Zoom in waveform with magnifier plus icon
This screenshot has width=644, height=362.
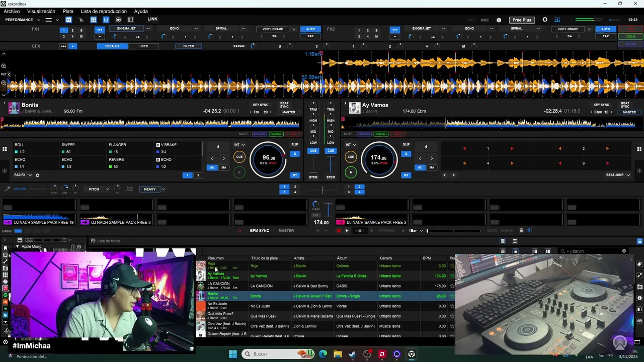4,66
